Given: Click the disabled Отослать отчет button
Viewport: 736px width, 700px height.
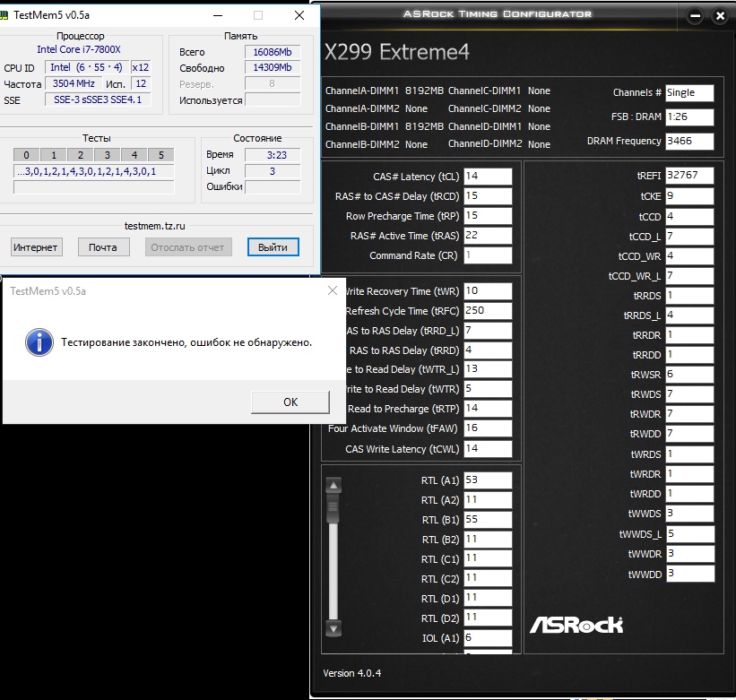Looking at the screenshot, I should (188, 247).
